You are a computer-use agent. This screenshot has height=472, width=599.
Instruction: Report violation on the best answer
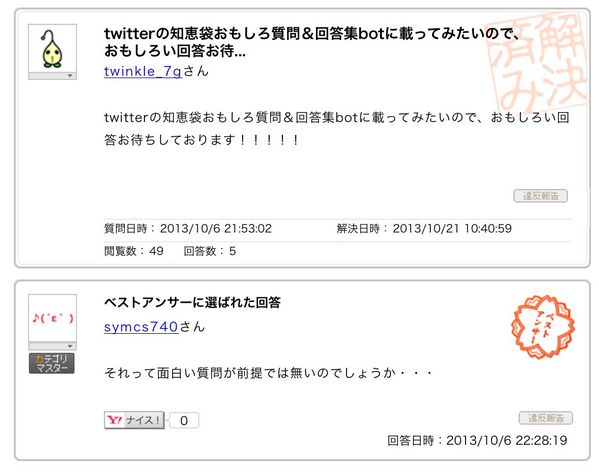[546, 418]
